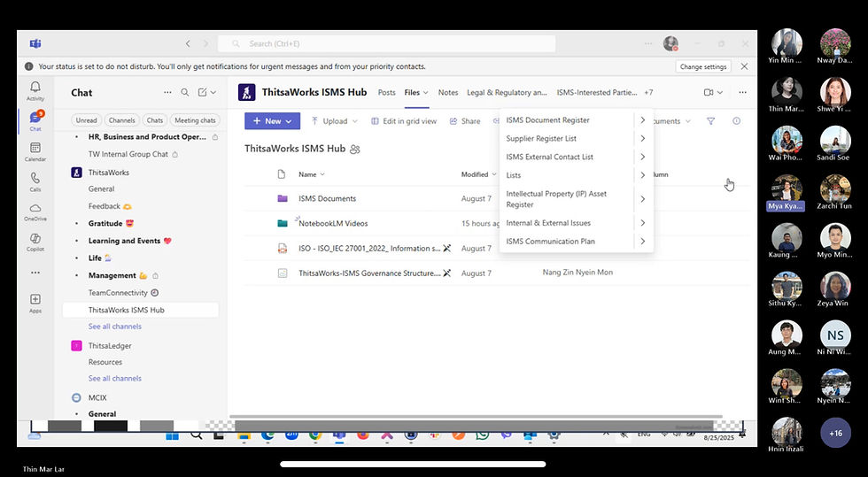Expand the Upload dropdown
868x477 pixels.
click(355, 121)
